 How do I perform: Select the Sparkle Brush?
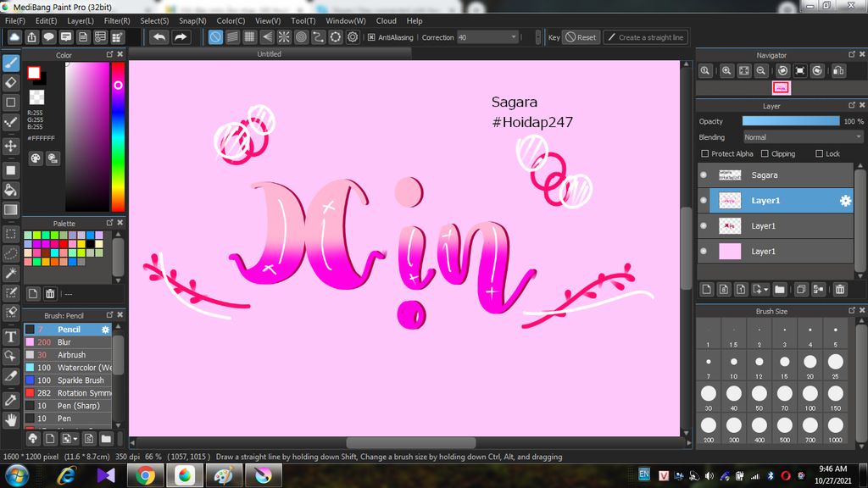coord(68,380)
